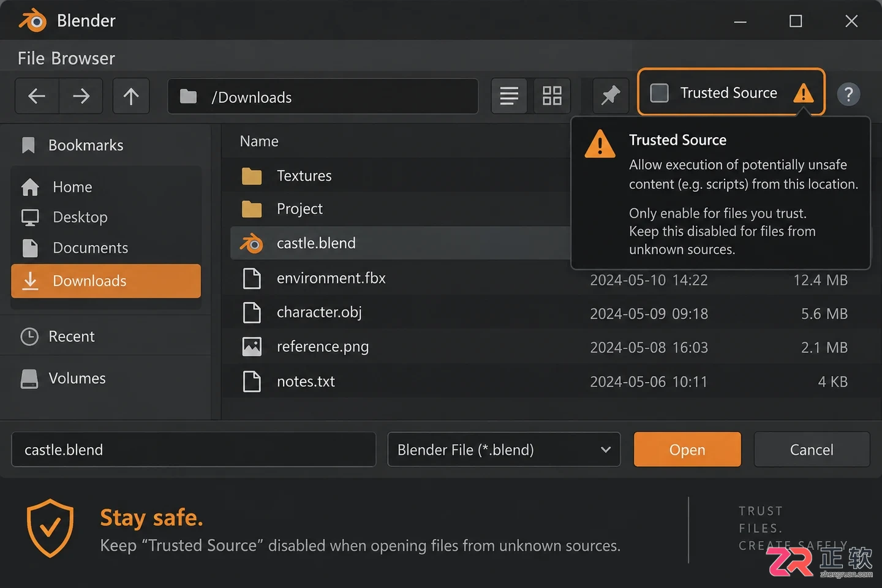Open help with the question mark icon
The width and height of the screenshot is (882, 588).
(x=848, y=94)
